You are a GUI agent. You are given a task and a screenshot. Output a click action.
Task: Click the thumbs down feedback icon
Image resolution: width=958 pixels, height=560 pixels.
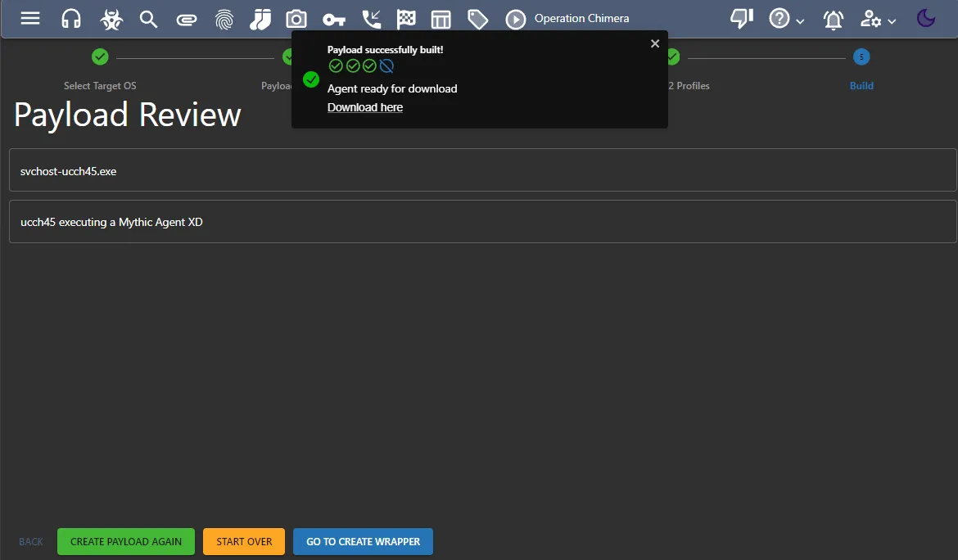click(741, 19)
